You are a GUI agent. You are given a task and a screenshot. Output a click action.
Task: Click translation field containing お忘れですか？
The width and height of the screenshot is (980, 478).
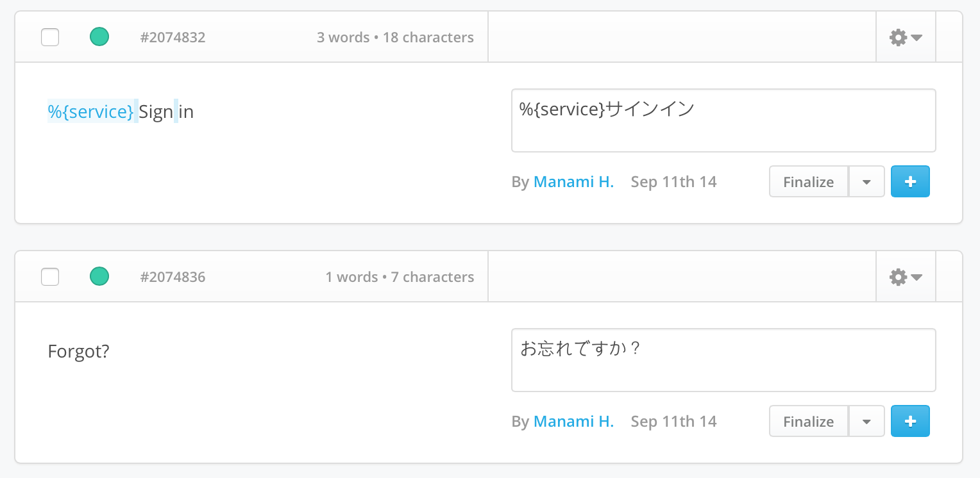pyautogui.click(x=723, y=360)
